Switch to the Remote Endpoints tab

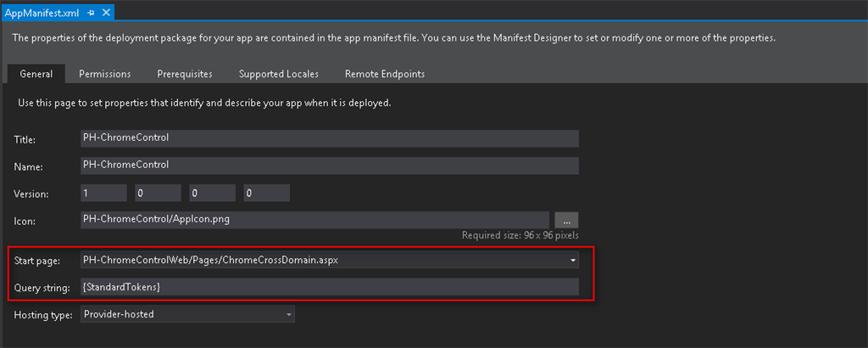coord(385,74)
